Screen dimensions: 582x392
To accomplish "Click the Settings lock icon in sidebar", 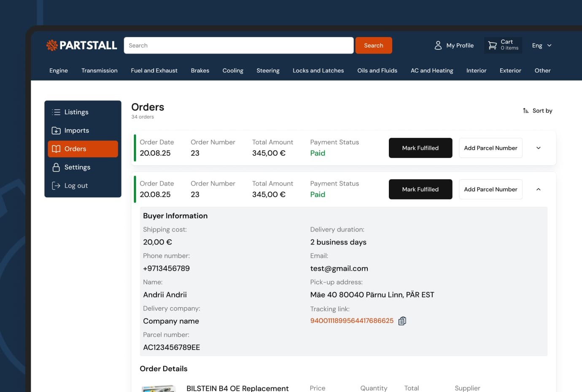I will [56, 167].
